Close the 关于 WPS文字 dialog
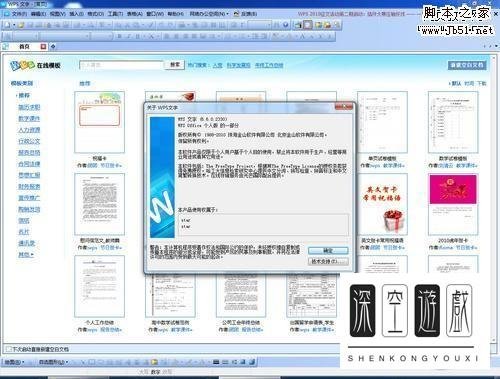The image size is (500, 379). pyautogui.click(x=343, y=107)
